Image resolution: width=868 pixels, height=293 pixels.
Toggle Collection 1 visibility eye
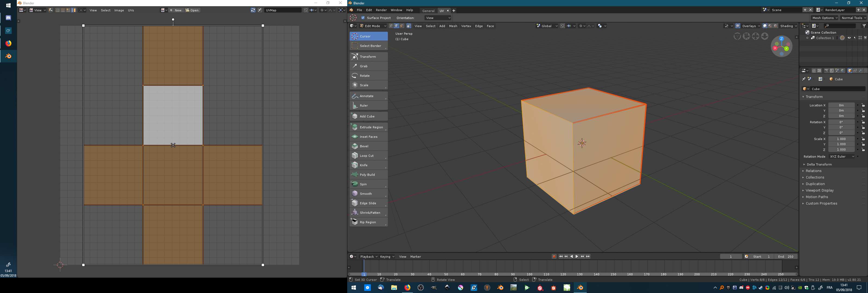click(849, 38)
